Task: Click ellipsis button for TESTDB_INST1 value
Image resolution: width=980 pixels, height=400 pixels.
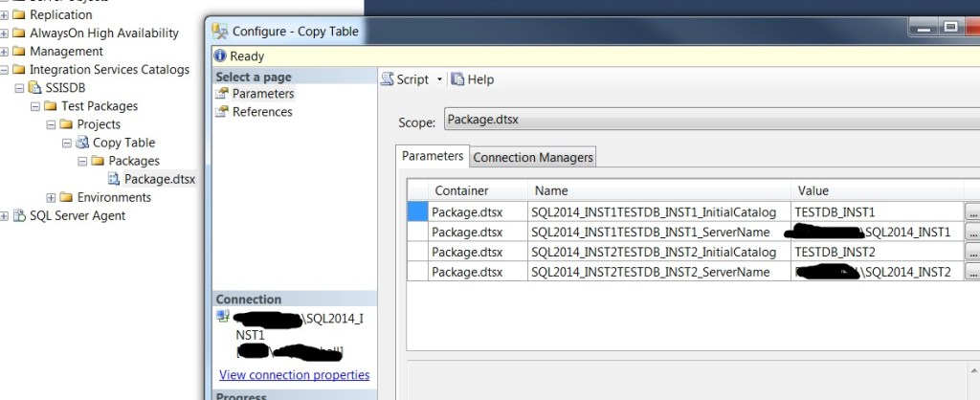Action: pos(972,211)
